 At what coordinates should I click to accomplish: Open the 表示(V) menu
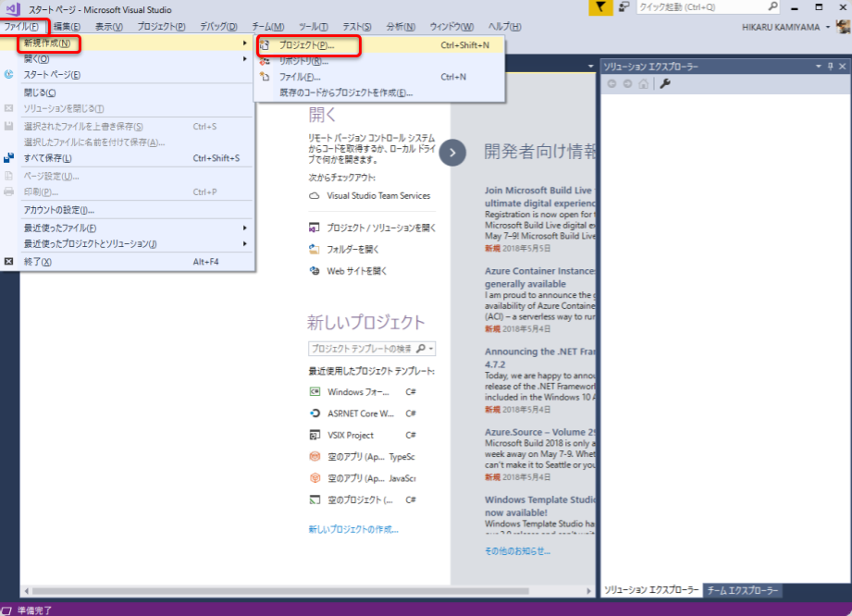tap(108, 27)
